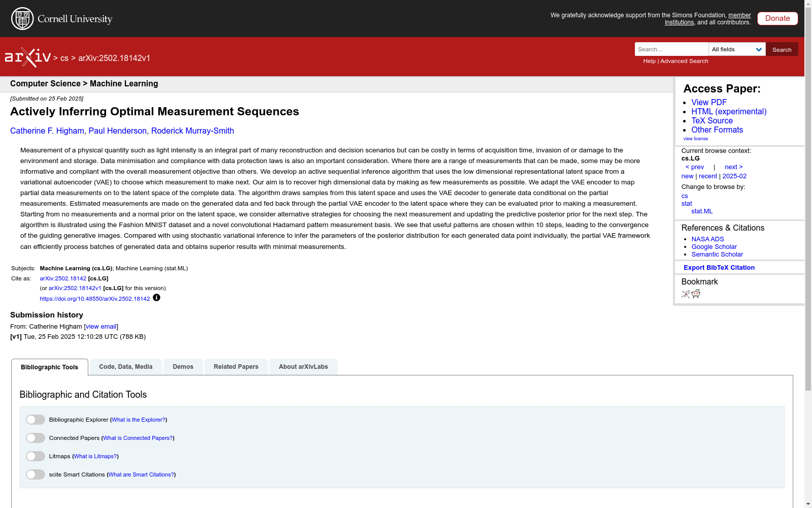Image resolution: width=812 pixels, height=508 pixels.
Task: Click the view email link
Action: pyautogui.click(x=101, y=327)
